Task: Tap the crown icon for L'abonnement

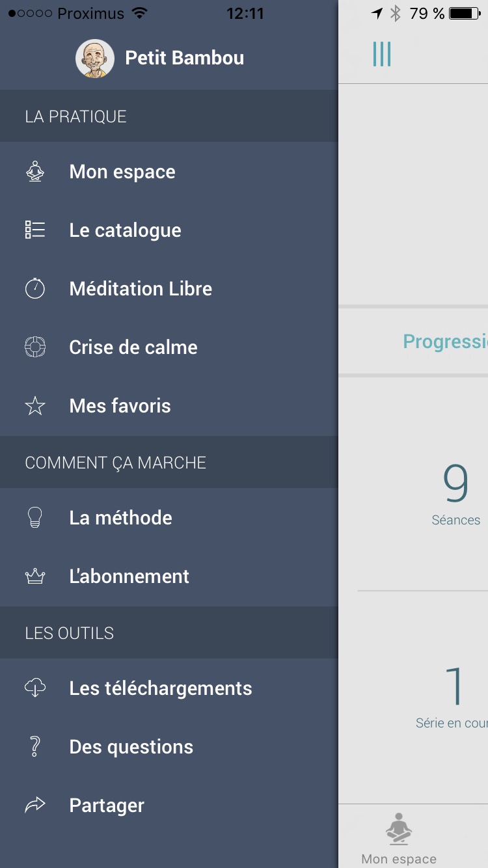Action: pos(35,576)
